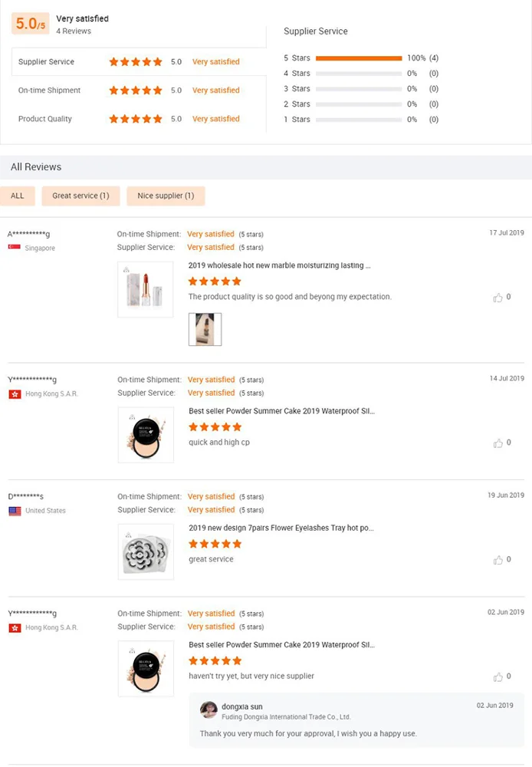
Task: Open the customer-uploaded review photo
Action: click(205, 329)
